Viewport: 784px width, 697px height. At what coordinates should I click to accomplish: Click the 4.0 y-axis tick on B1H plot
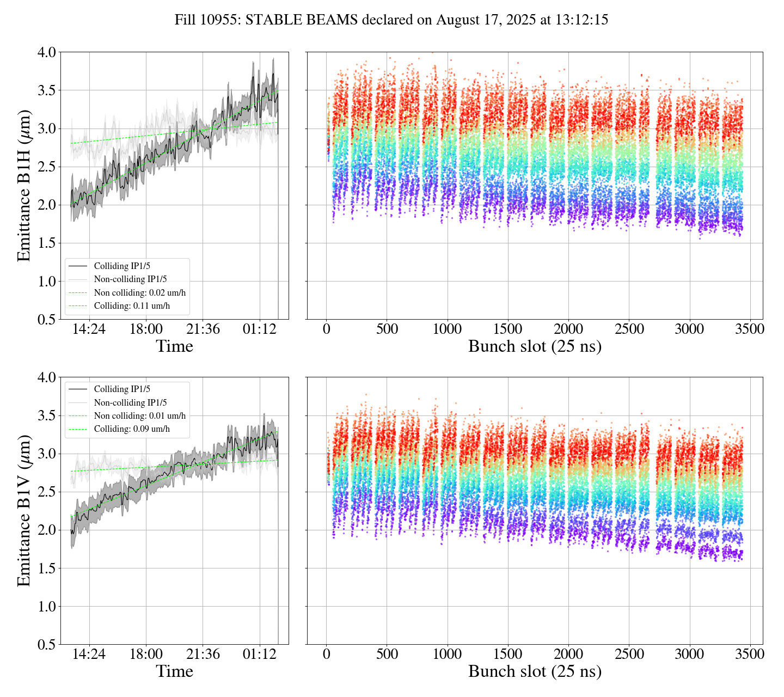pyautogui.click(x=46, y=53)
